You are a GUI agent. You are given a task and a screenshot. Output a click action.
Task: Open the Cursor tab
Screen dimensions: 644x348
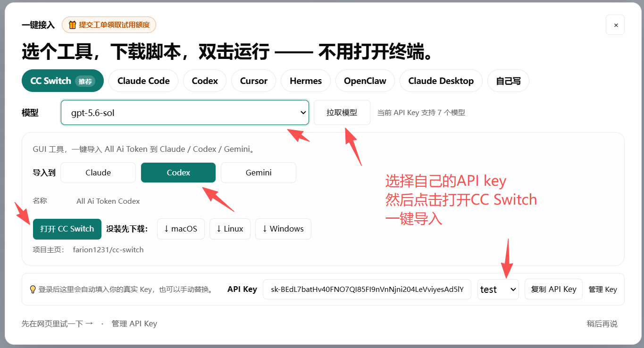(254, 81)
